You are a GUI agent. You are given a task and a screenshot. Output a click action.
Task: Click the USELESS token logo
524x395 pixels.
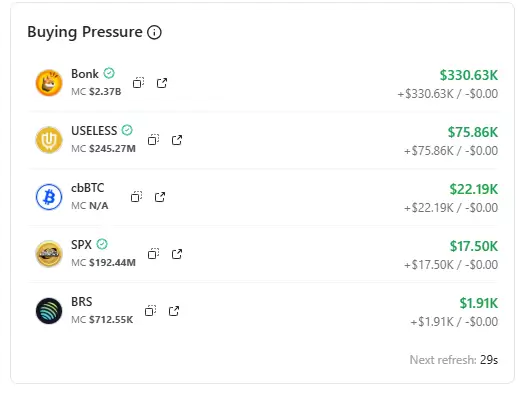pos(49,140)
